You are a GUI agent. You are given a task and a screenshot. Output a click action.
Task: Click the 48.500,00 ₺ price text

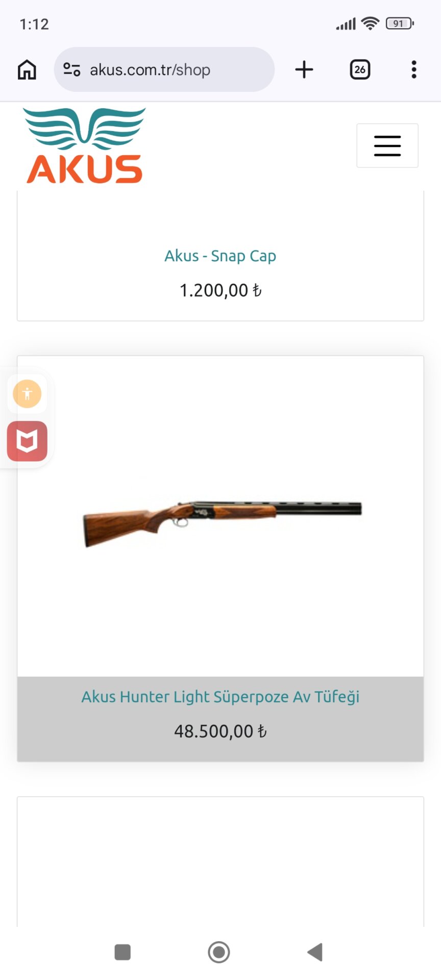coord(220,731)
